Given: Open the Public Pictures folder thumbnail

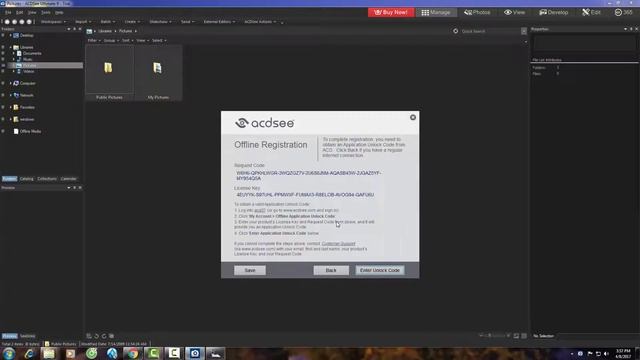Looking at the screenshot, I should pos(109,72).
